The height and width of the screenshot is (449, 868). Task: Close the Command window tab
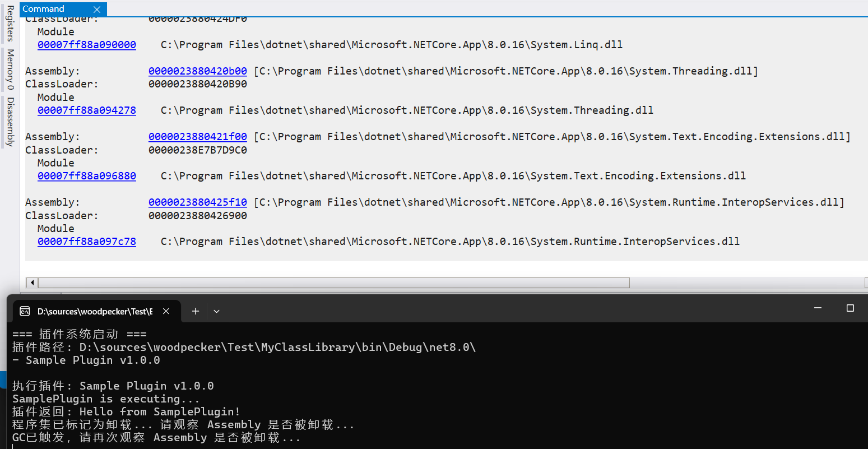tap(97, 10)
